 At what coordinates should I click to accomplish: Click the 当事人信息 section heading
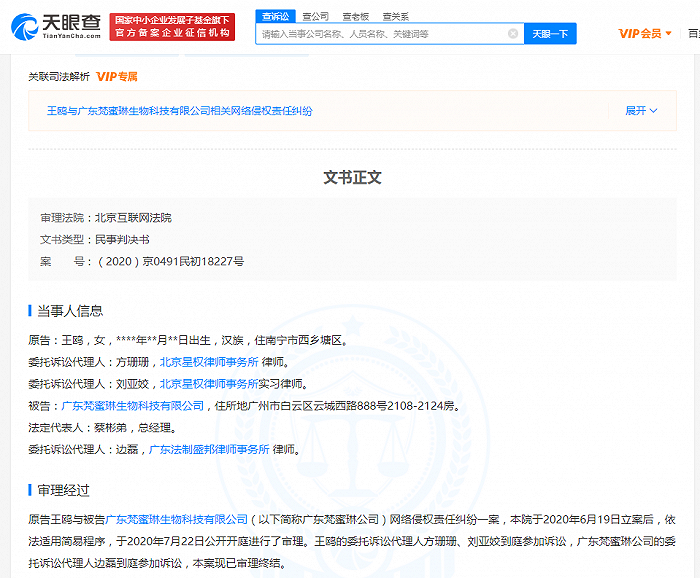70,311
